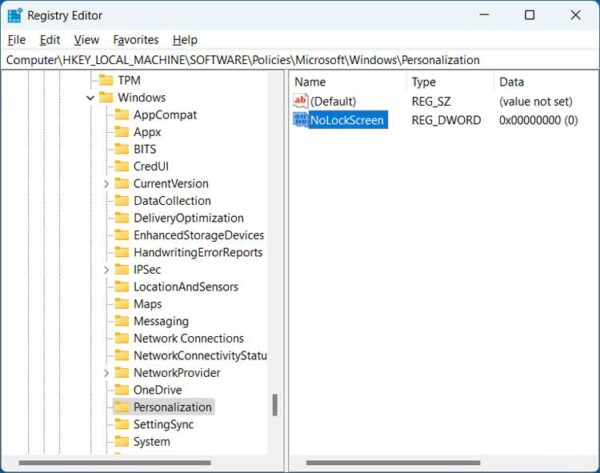Click the BITS folder icon
This screenshot has height=473, width=600.
point(122,149)
